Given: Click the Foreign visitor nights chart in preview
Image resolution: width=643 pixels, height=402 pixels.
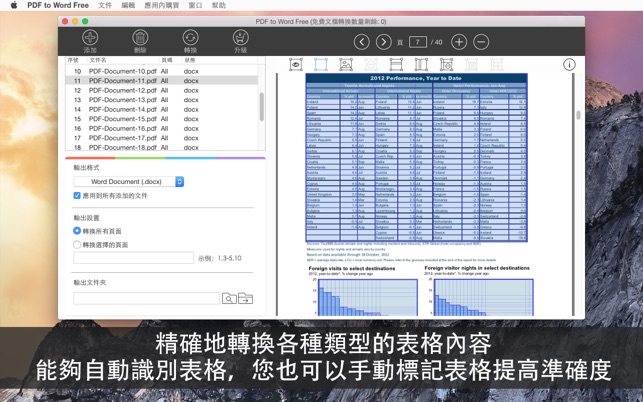Looking at the screenshot, I should tap(483, 297).
